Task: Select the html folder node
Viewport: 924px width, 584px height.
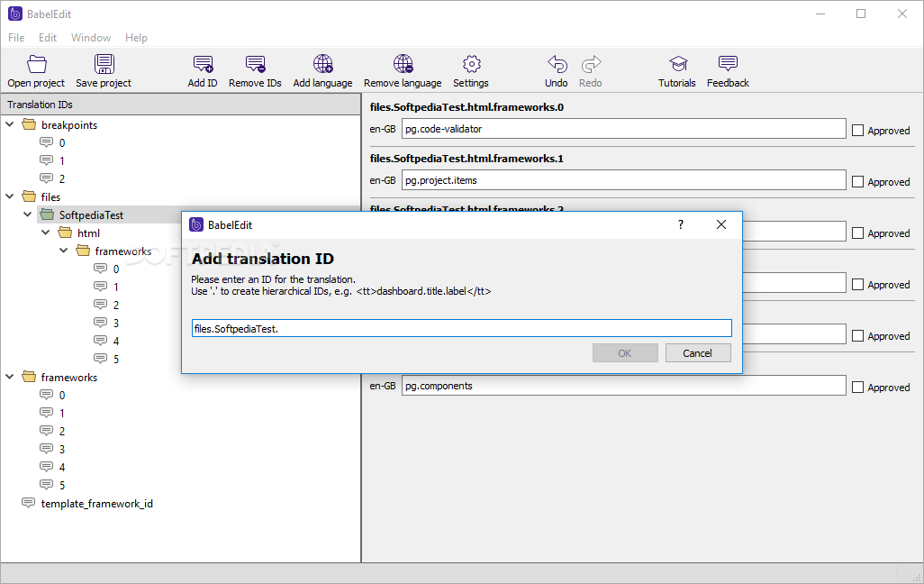Action: (88, 233)
